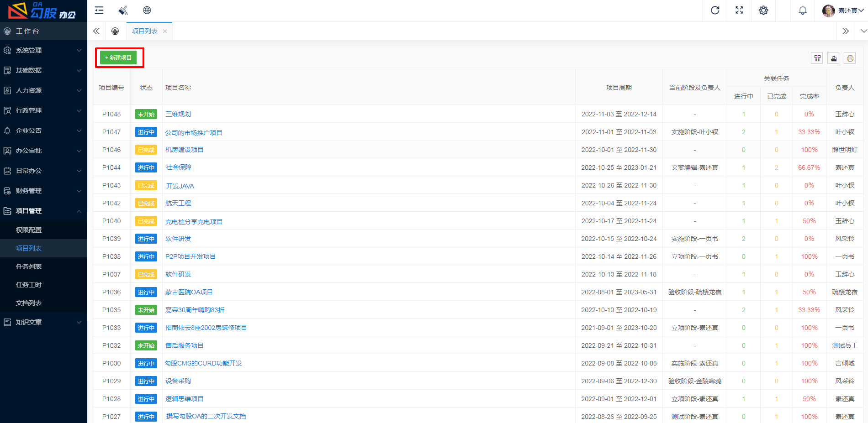Viewport: 868px width, 423px height.
Task: Open the 素还真 user dropdown
Action: point(851,10)
